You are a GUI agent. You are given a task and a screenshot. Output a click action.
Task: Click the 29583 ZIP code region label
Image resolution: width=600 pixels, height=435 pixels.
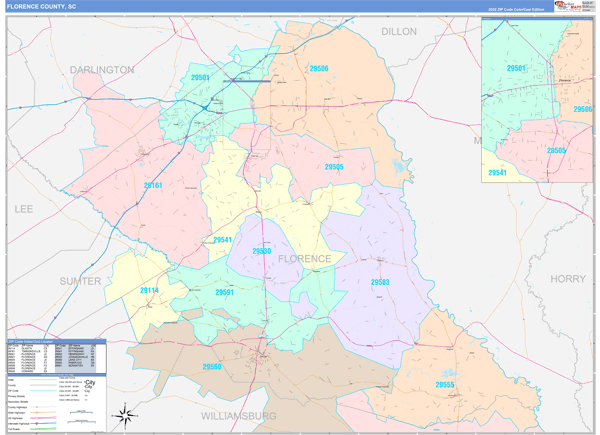click(380, 282)
